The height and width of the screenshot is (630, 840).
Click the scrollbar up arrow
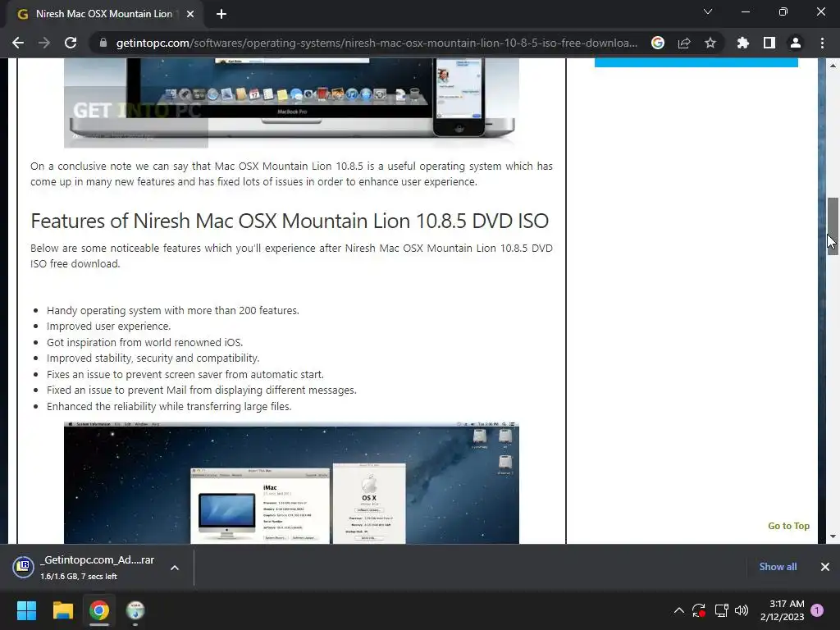833,66
